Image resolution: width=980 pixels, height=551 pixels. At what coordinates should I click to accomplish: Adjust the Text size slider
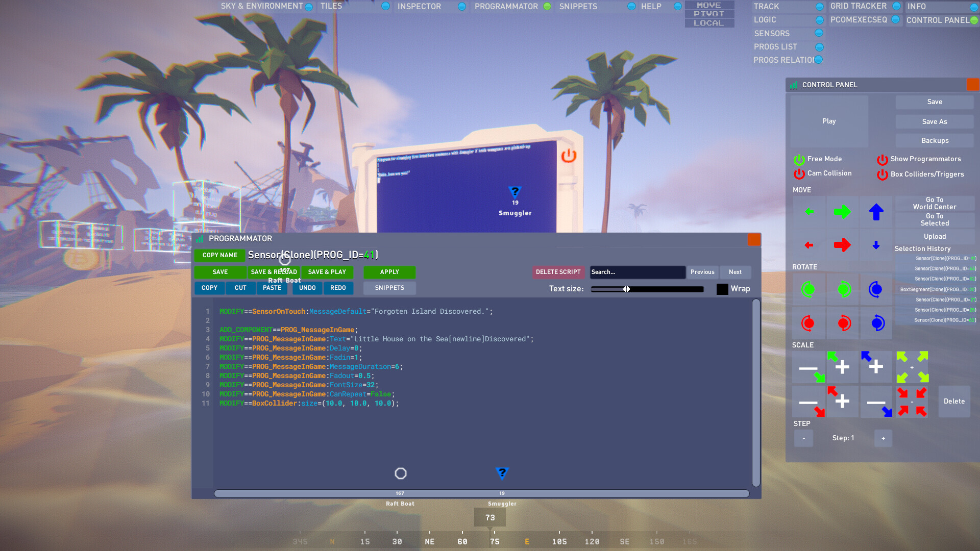point(627,289)
